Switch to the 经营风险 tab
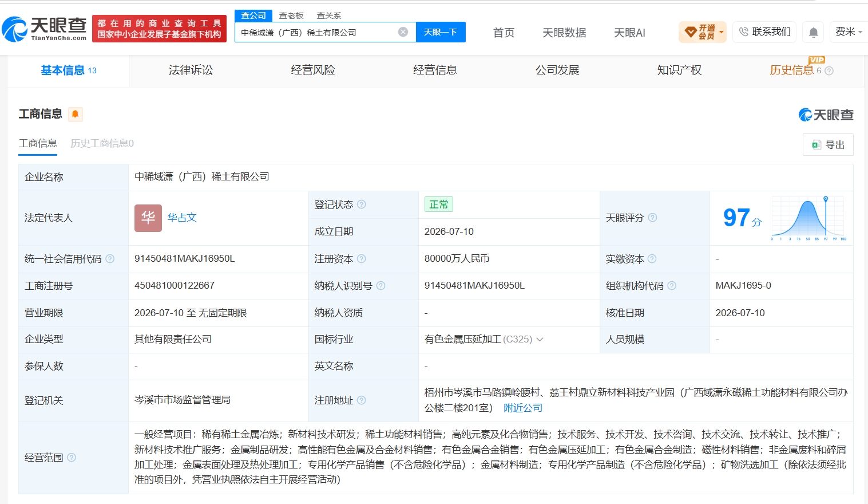868x504 pixels. pos(313,70)
